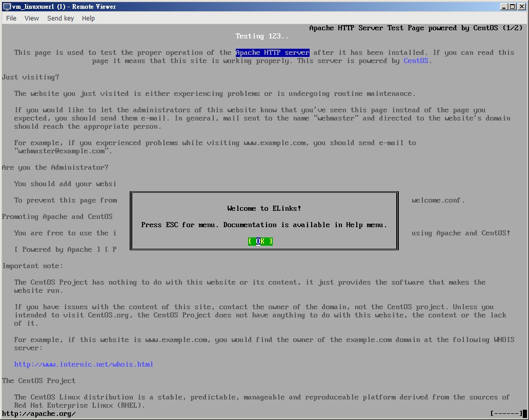Image resolution: width=529 pixels, height=420 pixels.
Task: Maximize the Remote Viewer window
Action: [513, 7]
